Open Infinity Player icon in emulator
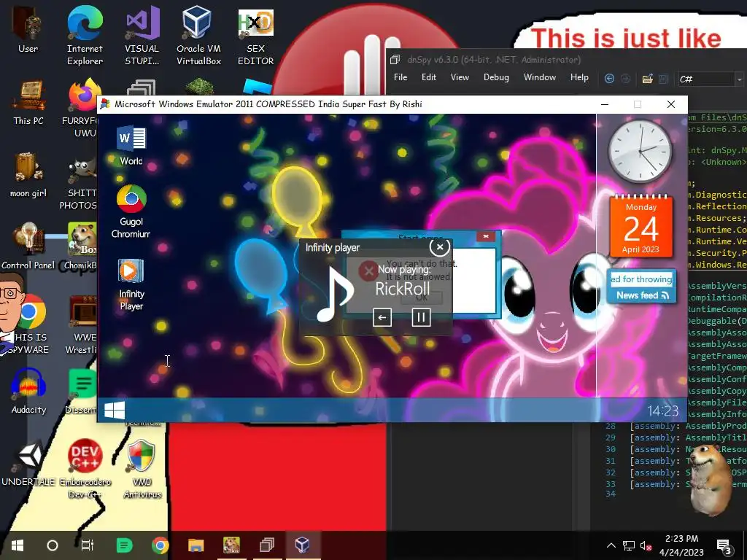The image size is (747, 560). pyautogui.click(x=131, y=285)
